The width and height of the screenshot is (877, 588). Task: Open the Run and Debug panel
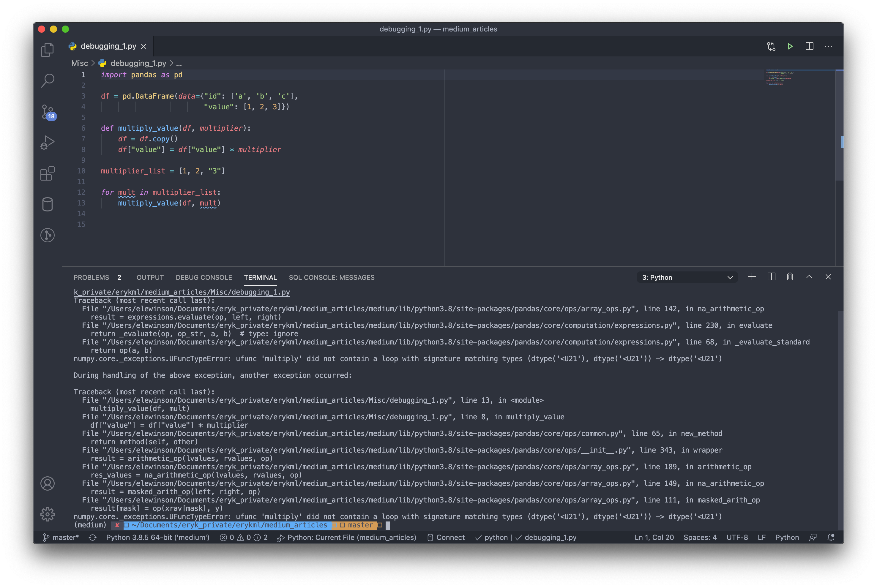point(47,143)
